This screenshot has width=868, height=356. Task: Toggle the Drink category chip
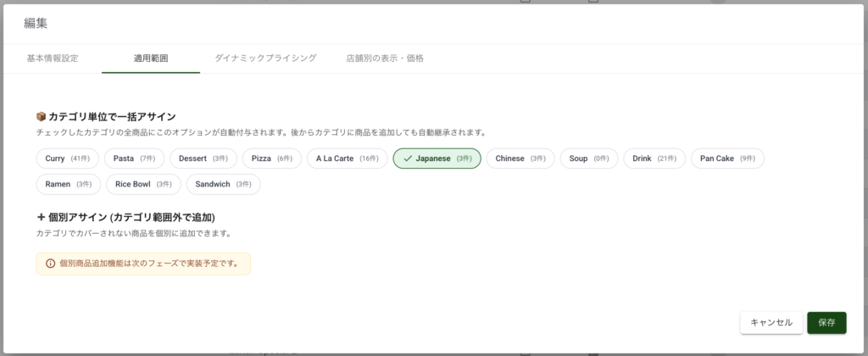pyautogui.click(x=654, y=159)
